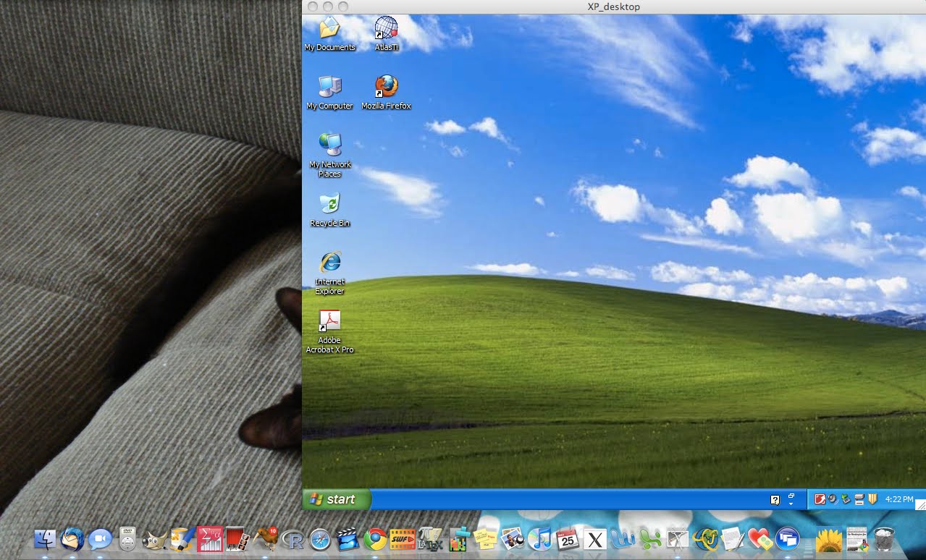Viewport: 926px width, 560px height.
Task: Open Microsoft Excel from the Dock
Action: pos(650,539)
